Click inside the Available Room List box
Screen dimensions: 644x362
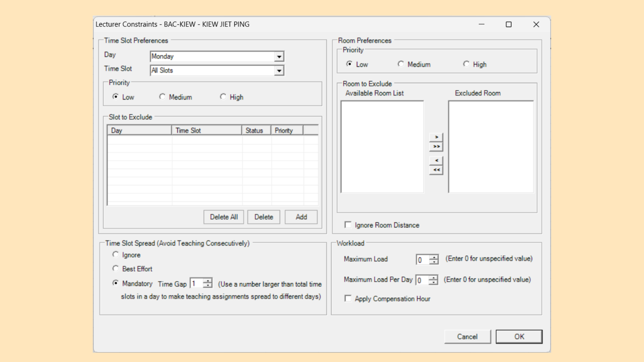coord(382,147)
